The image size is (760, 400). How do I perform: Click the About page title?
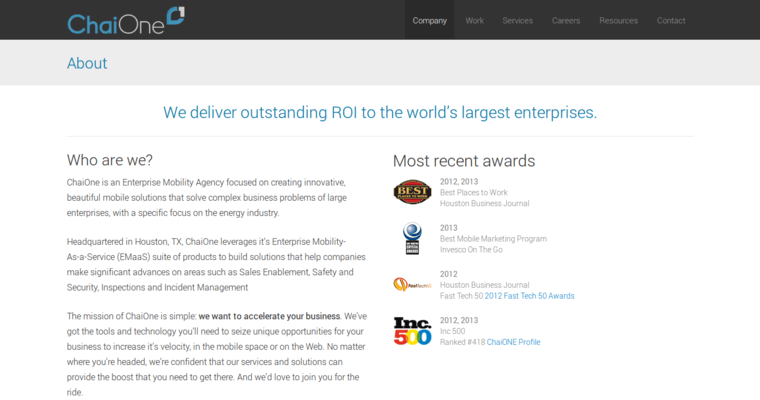(87, 63)
